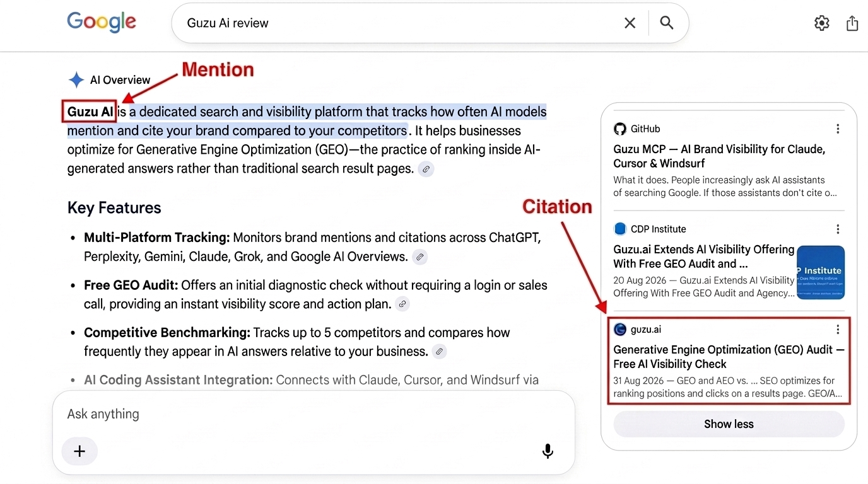Image resolution: width=868 pixels, height=484 pixels.
Task: Click the Multi-Platform Tracking bold text
Action: [156, 238]
